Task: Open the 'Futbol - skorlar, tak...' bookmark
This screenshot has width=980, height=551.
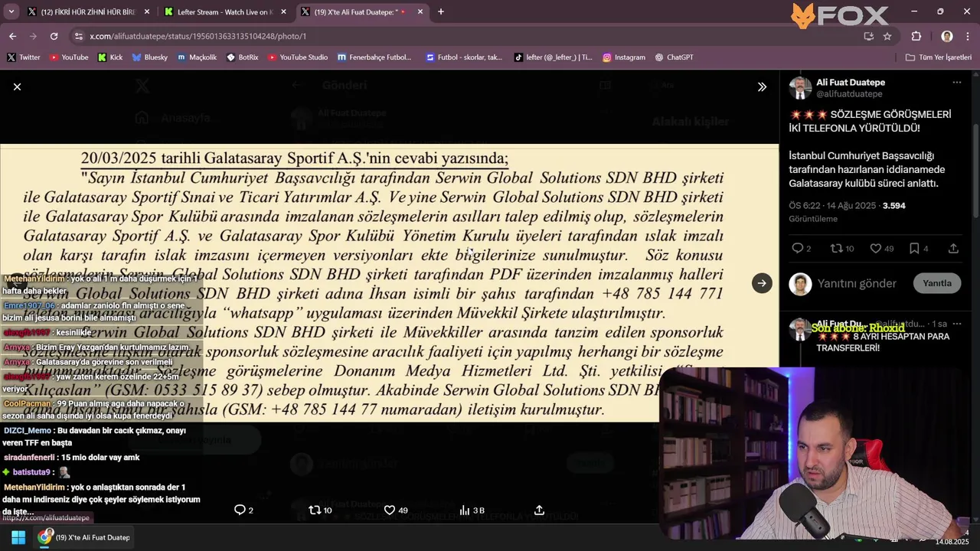Action: (x=464, y=57)
